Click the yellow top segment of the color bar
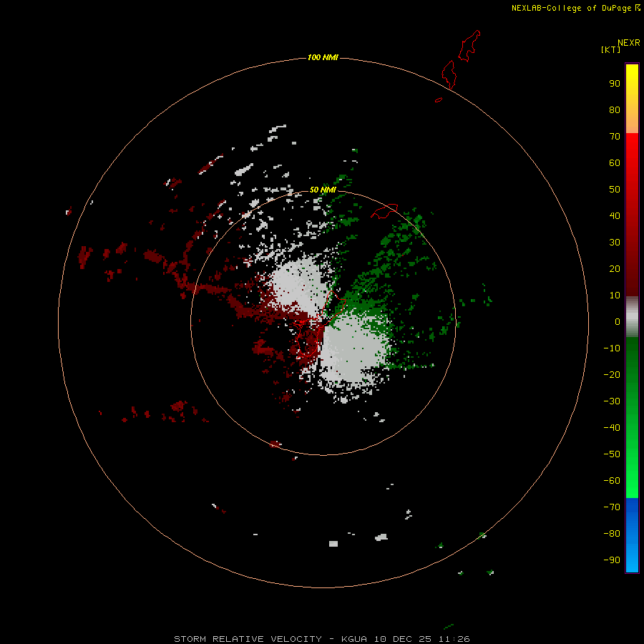This screenshot has width=644, height=644. (x=632, y=99)
